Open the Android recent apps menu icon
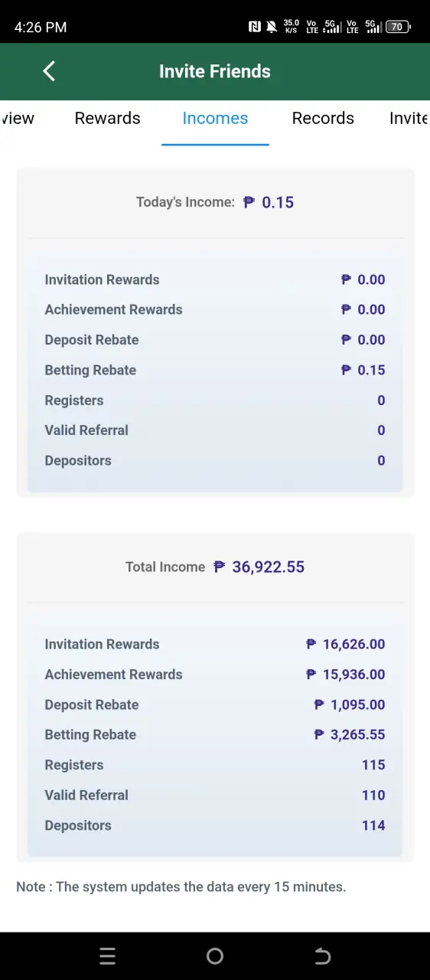 click(x=108, y=955)
